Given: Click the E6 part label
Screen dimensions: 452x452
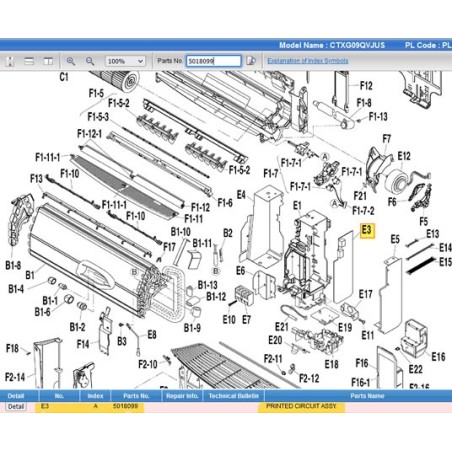Looking at the screenshot, I should pos(241,271).
